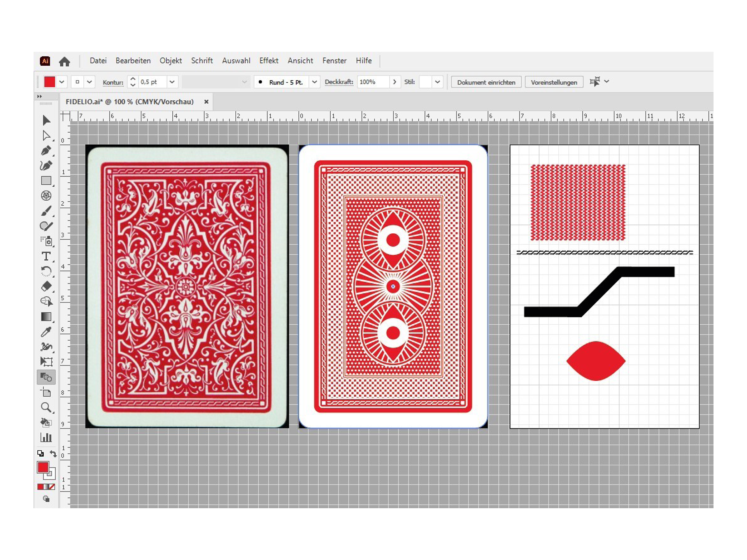
Task: Select the Warp tool
Action: (x=46, y=346)
